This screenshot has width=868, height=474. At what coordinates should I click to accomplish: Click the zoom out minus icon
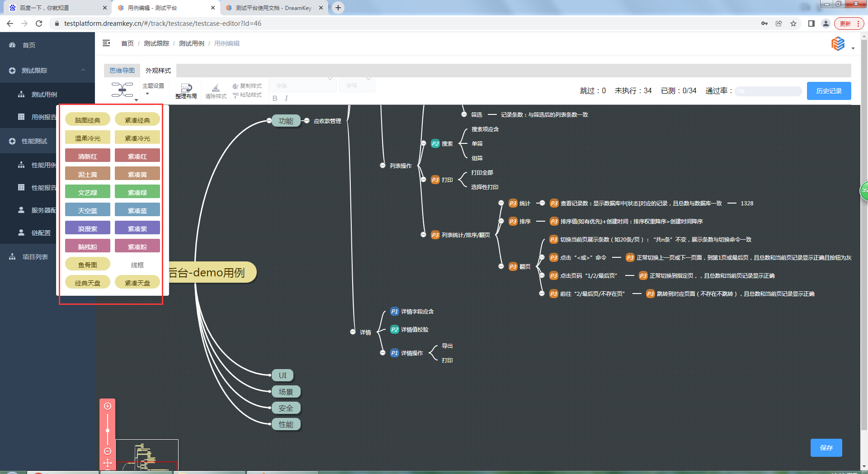[x=108, y=451]
